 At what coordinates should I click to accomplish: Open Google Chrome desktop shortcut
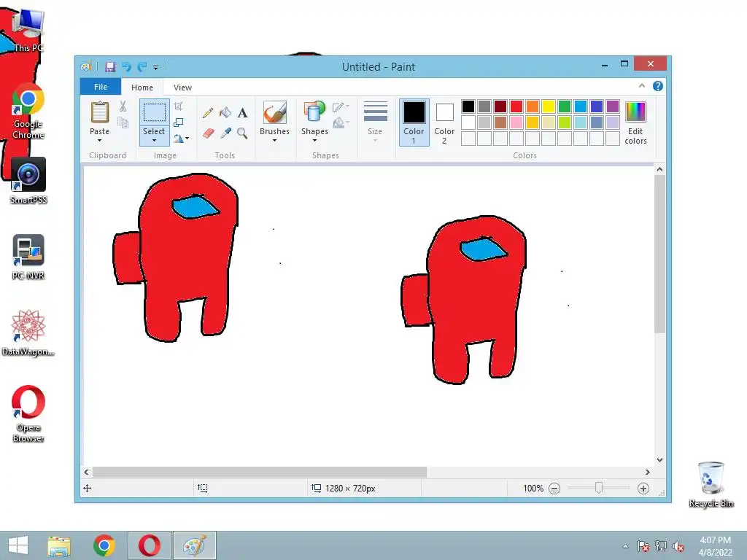click(28, 111)
